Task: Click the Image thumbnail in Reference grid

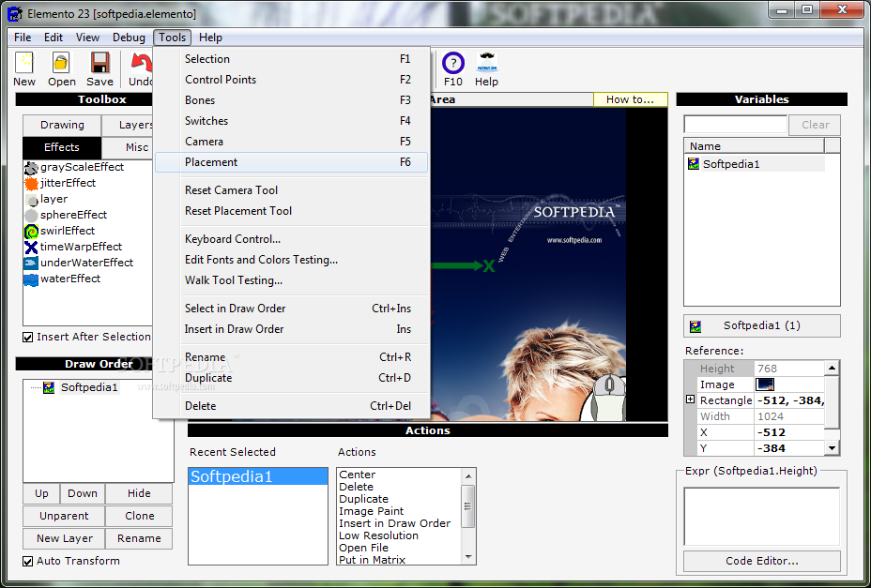Action: [x=765, y=384]
